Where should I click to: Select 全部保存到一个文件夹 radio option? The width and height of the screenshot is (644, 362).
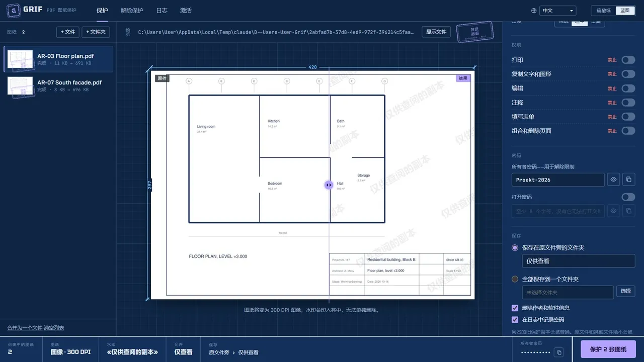[515, 279]
